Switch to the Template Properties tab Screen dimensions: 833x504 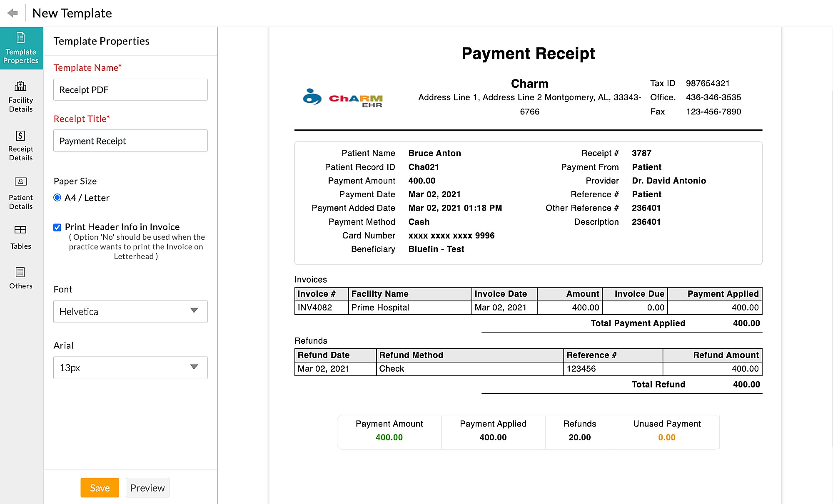21,47
